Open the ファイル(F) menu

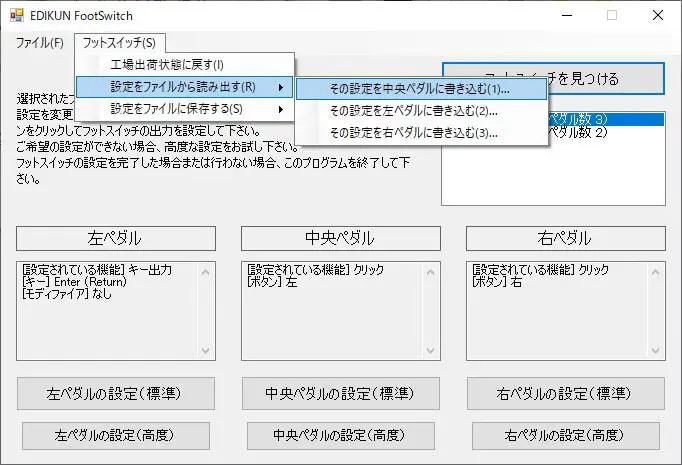coord(40,43)
